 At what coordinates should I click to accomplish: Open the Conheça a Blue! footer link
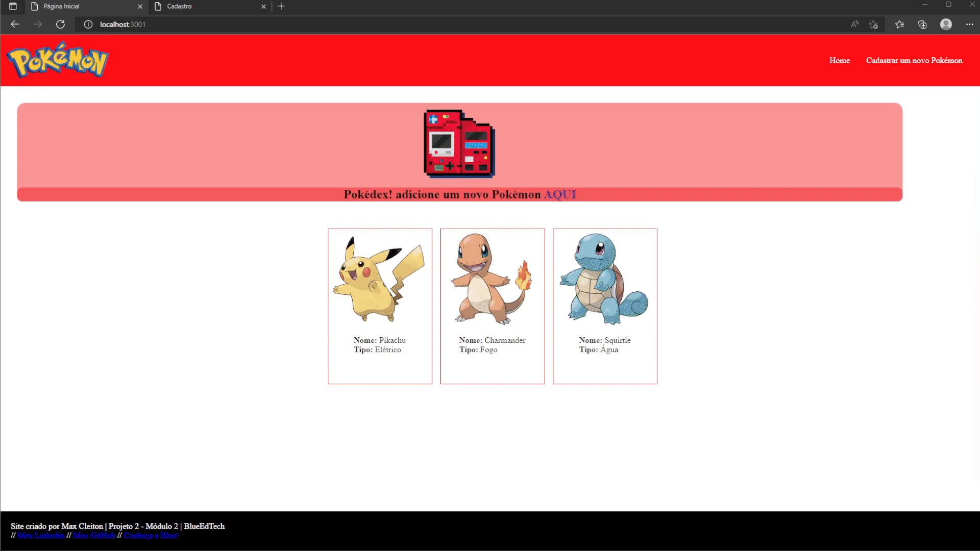tap(151, 535)
